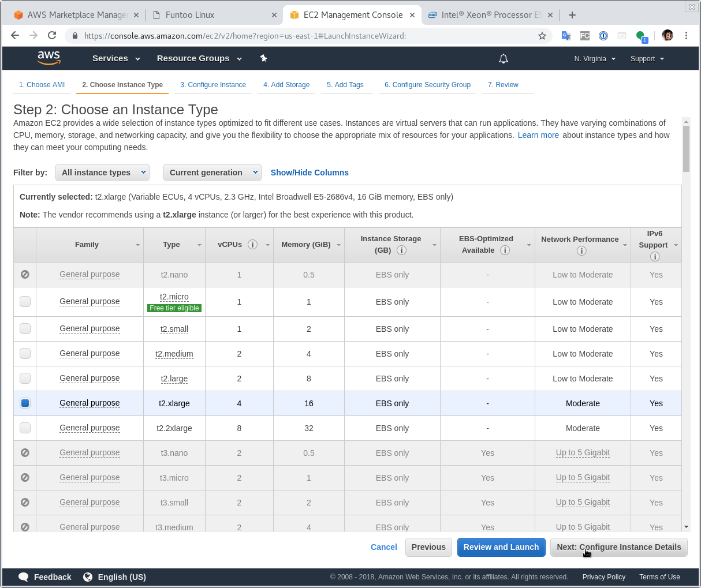Screen dimensions: 701x588
Task: Open the notifications bell
Action: tap(504, 58)
